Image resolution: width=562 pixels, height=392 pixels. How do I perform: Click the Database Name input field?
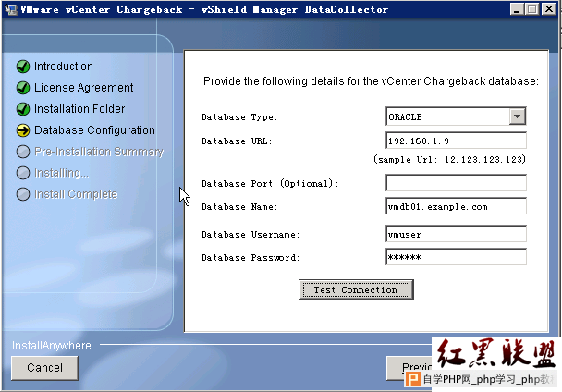click(x=456, y=206)
